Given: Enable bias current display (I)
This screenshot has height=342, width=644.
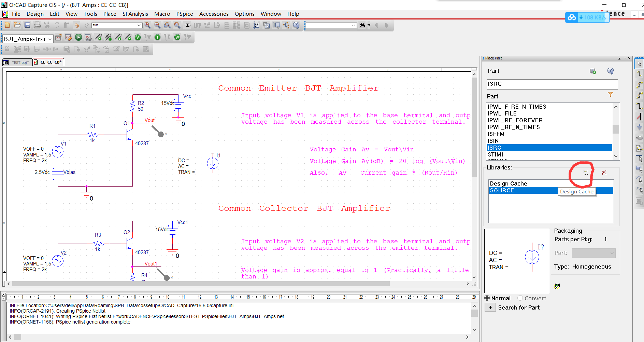Looking at the screenshot, I should (158, 38).
